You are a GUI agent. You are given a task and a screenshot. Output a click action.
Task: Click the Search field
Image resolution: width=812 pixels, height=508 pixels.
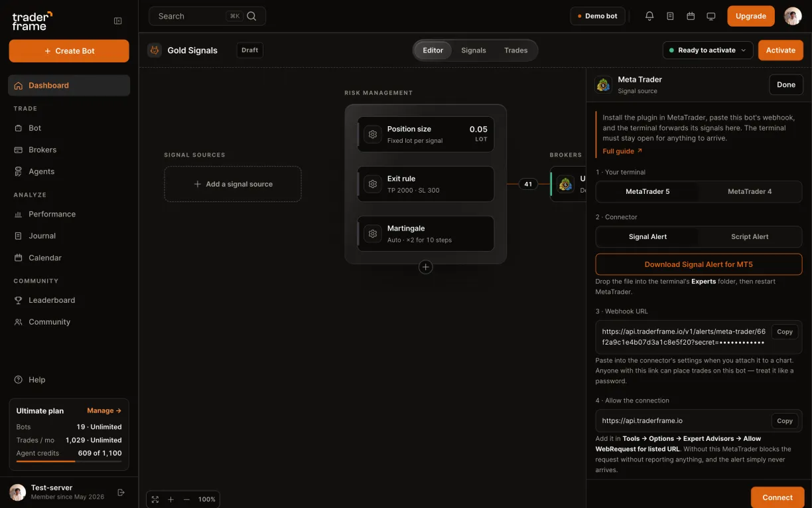point(208,16)
